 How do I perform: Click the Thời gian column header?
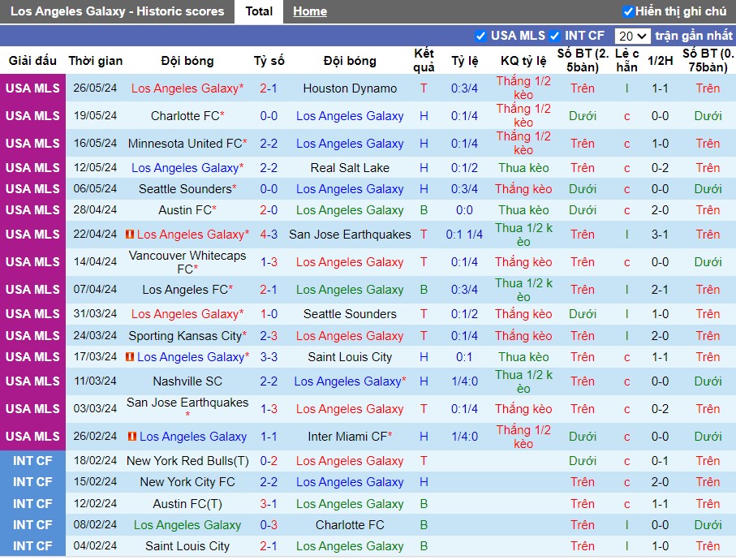(x=95, y=61)
